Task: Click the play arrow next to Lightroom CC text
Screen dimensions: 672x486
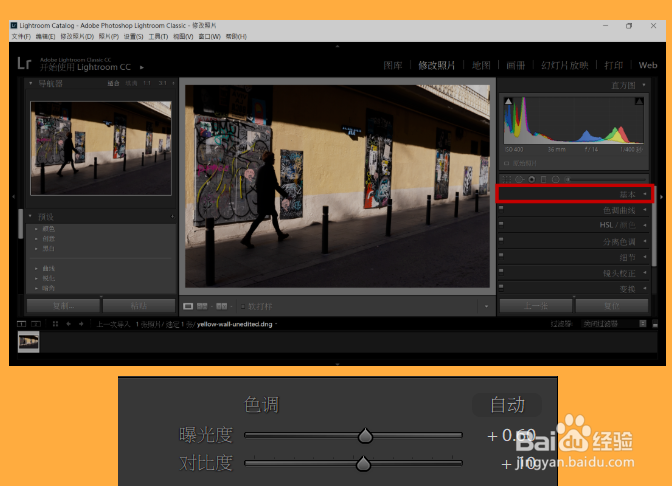Action: coord(142,67)
